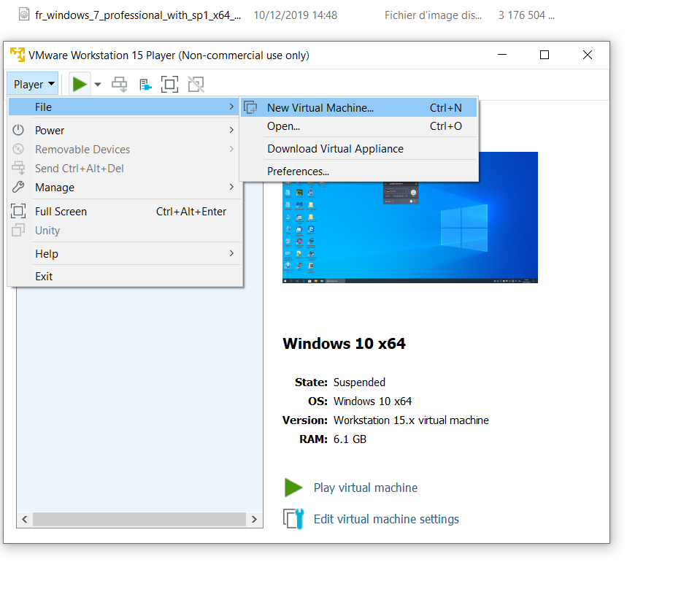Minimize the VMware Player window
700x608 pixels.
[502, 55]
